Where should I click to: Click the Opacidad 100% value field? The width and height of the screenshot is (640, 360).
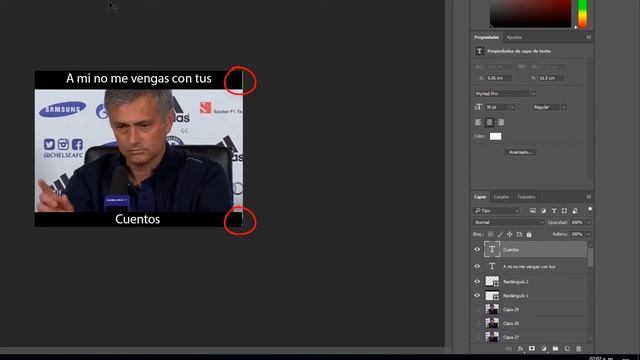coord(578,222)
